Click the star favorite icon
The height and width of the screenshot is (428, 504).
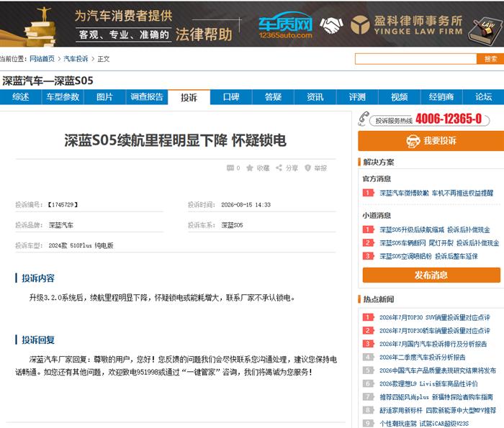click(249, 168)
